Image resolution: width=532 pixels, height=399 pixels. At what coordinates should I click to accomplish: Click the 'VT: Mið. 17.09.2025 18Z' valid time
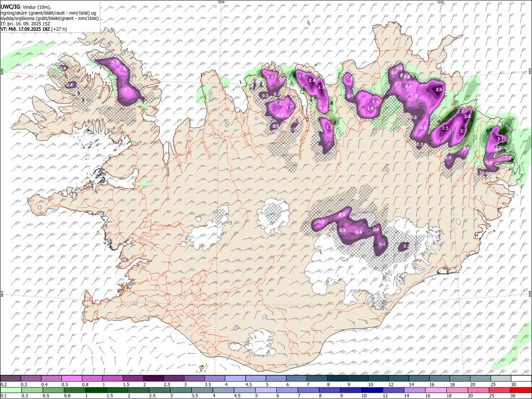click(x=25, y=29)
